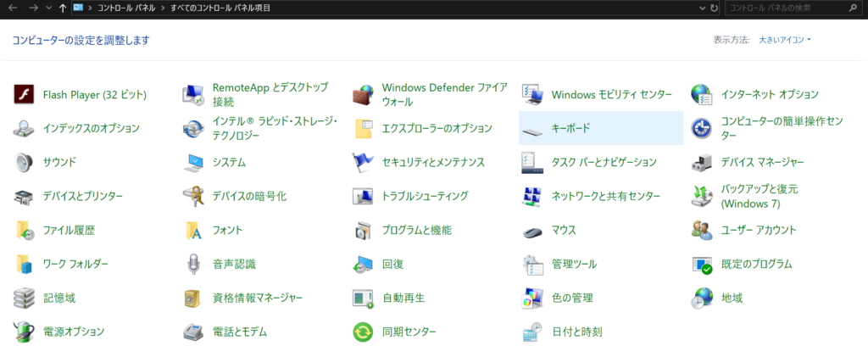Screen dimensions: 868x357
Task: Open the 資格情報マネージャー link
Action: tap(258, 298)
